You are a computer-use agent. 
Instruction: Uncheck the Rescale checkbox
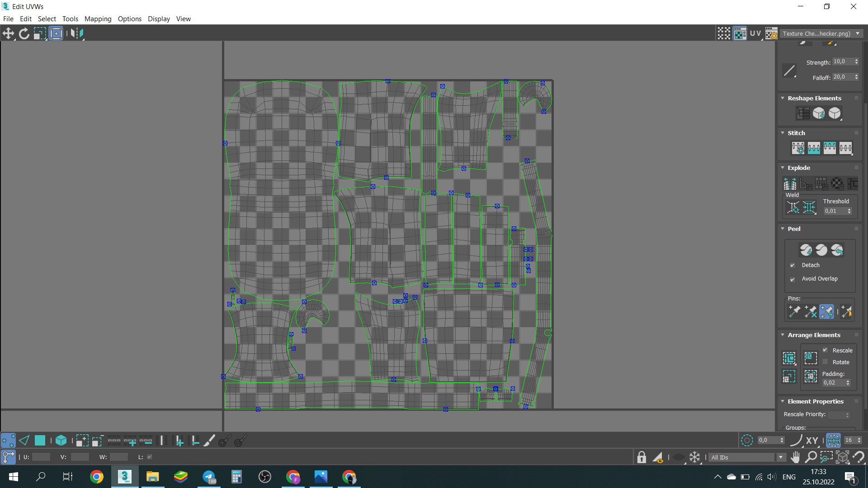pos(825,350)
